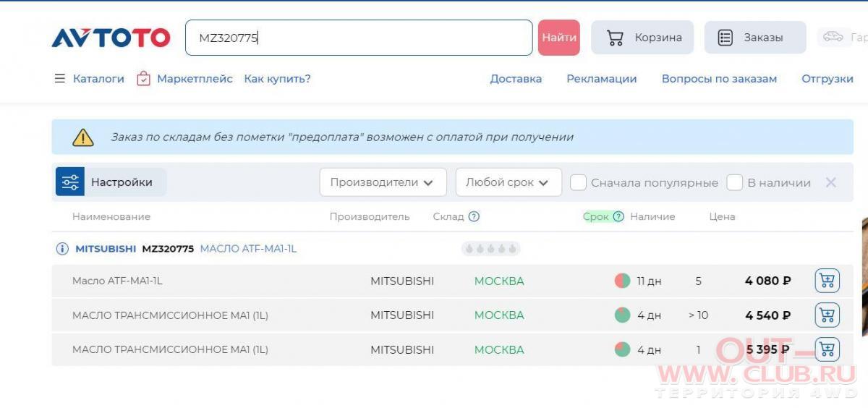Viewport: 868px width, 408px height.
Task: Click МОСКВА warehouse in 5 395 ₽ row
Action: pos(499,349)
